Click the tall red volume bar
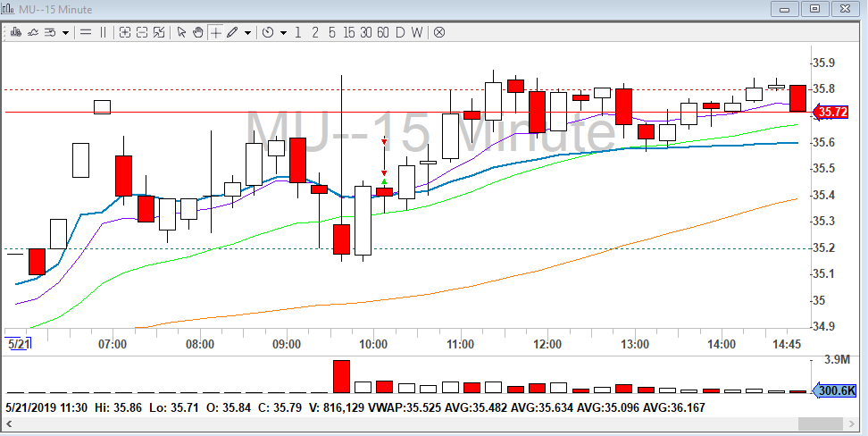 click(x=341, y=377)
